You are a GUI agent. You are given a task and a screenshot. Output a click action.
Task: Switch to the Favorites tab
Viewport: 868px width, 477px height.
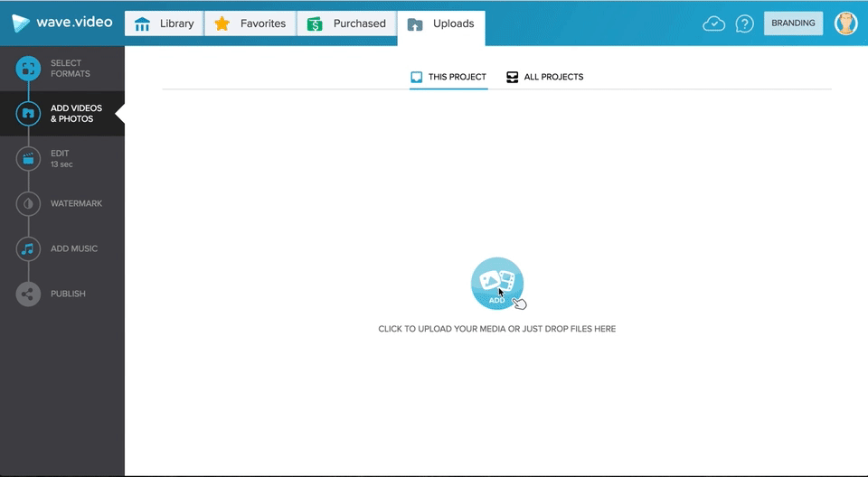[x=250, y=23]
